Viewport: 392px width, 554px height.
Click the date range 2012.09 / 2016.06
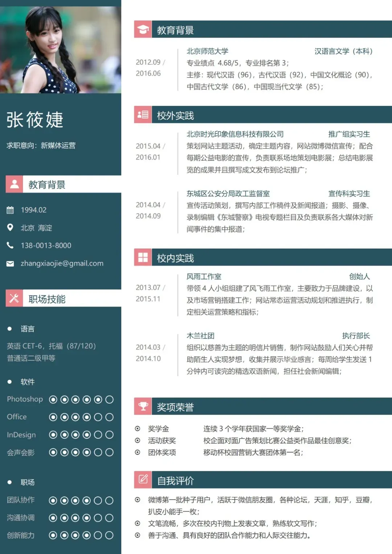coord(150,67)
